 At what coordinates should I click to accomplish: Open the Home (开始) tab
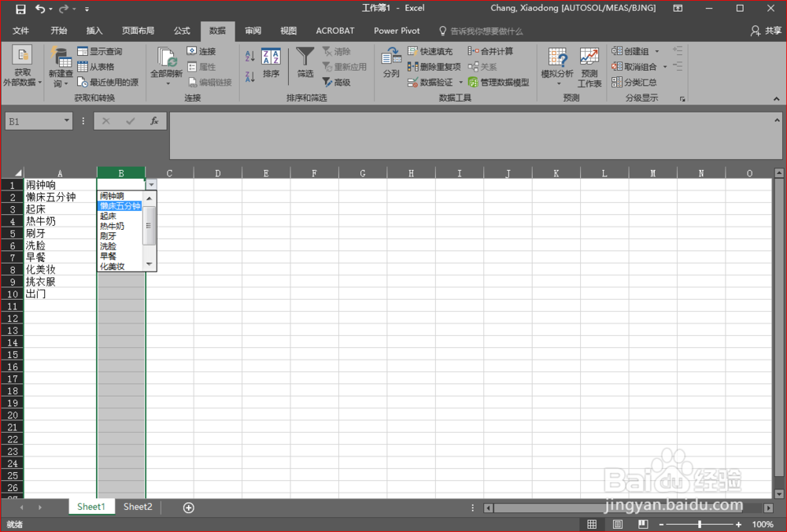coord(59,31)
